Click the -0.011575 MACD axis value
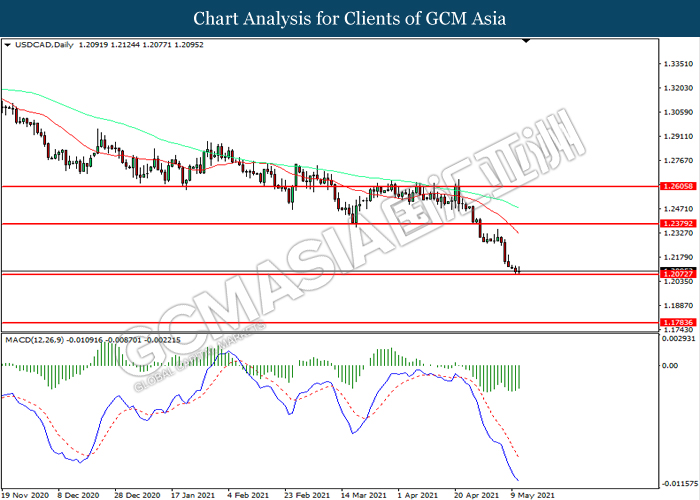Image resolution: width=700 pixels, height=500 pixels. point(679,483)
